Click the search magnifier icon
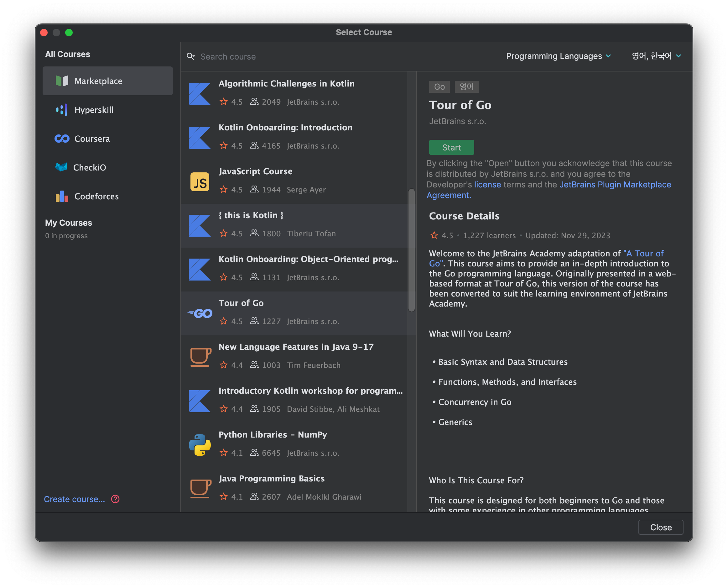The image size is (728, 588). click(191, 56)
